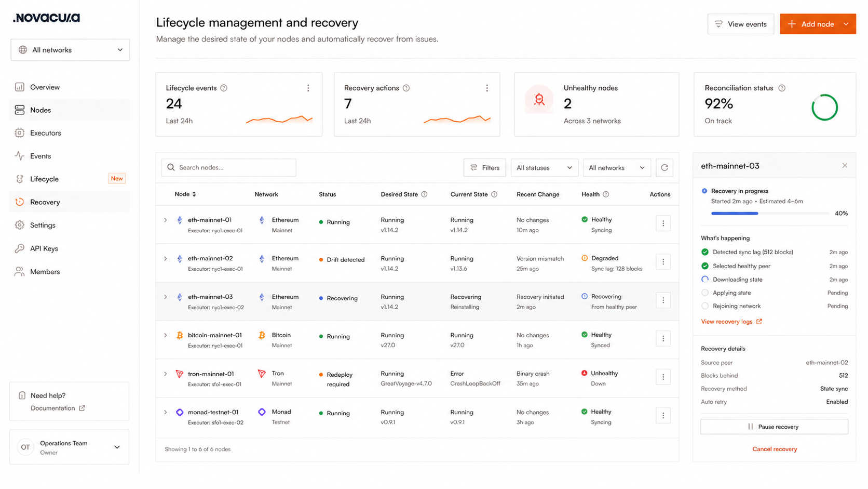Open Recovery actions card three-dot menu
Image resolution: width=868 pixels, height=489 pixels.
(487, 88)
